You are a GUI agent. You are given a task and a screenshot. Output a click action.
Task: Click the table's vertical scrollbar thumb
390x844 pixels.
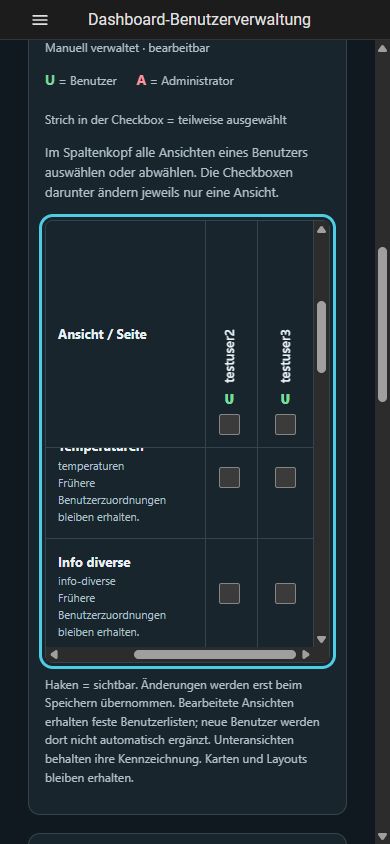click(x=321, y=337)
